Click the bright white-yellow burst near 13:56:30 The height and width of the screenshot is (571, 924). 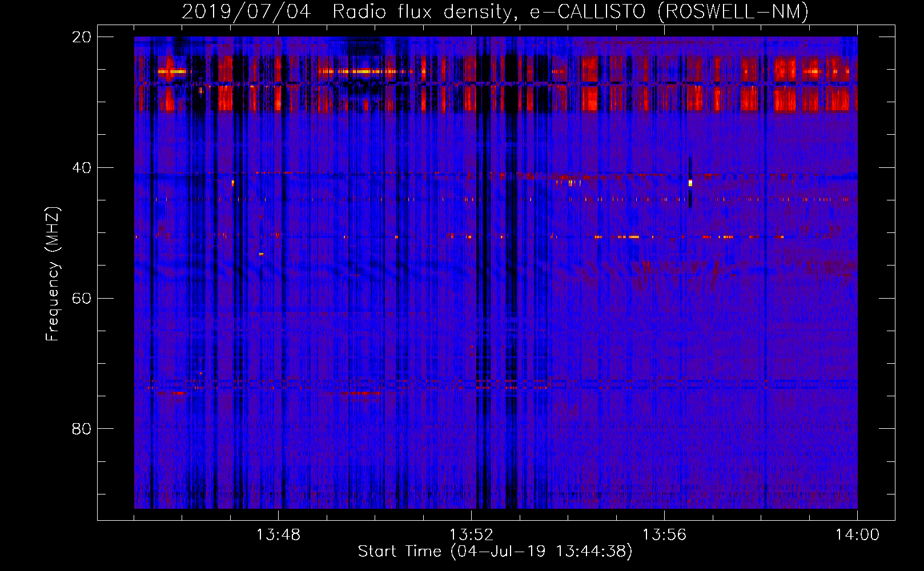pyautogui.click(x=690, y=183)
